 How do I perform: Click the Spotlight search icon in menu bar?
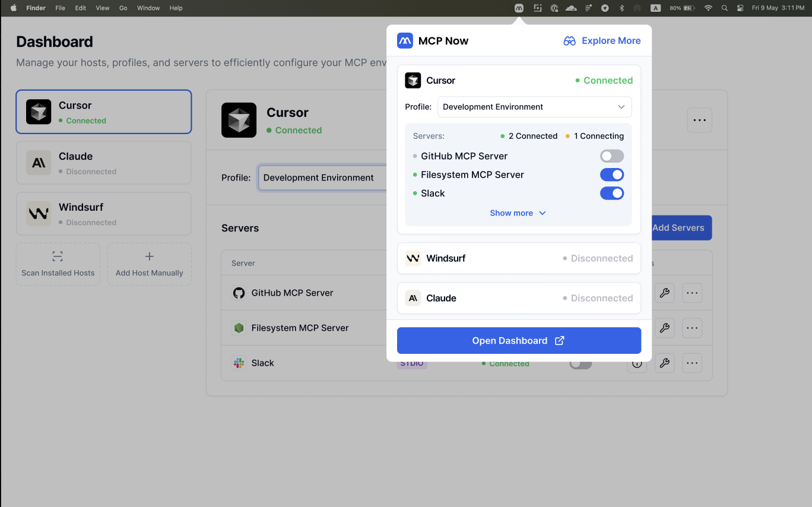pos(724,8)
